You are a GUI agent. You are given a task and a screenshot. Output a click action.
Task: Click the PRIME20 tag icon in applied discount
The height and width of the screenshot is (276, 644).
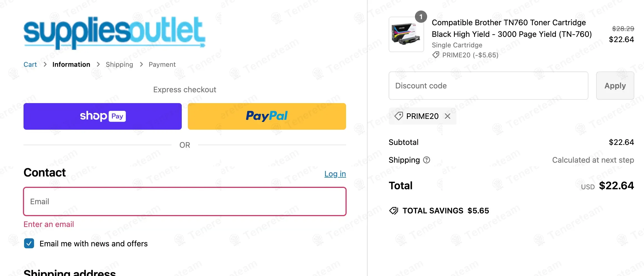pos(399,116)
